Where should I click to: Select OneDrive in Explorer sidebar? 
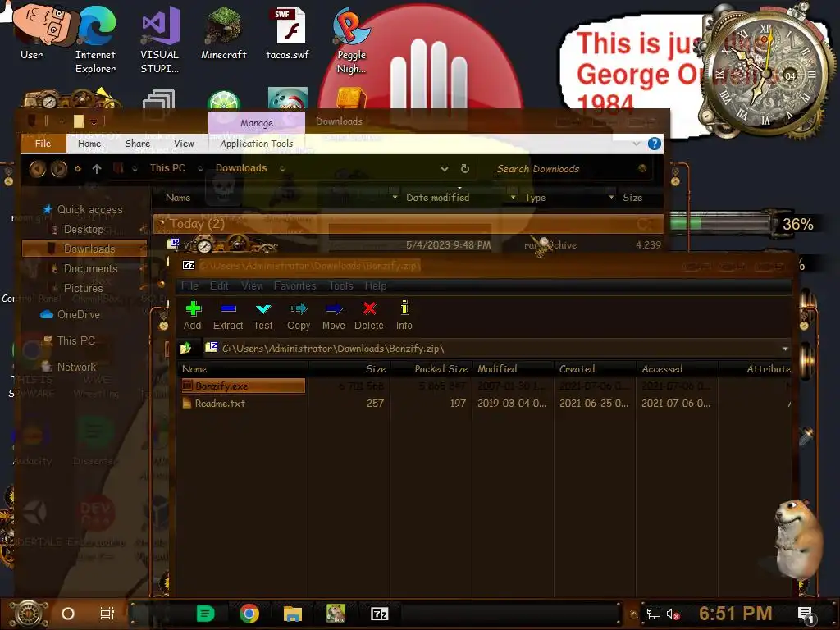[71, 314]
